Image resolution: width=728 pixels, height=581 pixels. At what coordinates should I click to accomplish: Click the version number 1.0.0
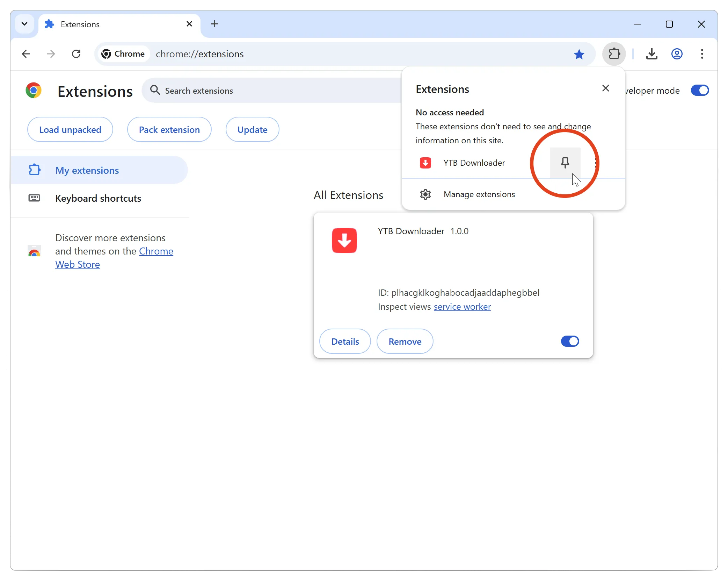[459, 231]
